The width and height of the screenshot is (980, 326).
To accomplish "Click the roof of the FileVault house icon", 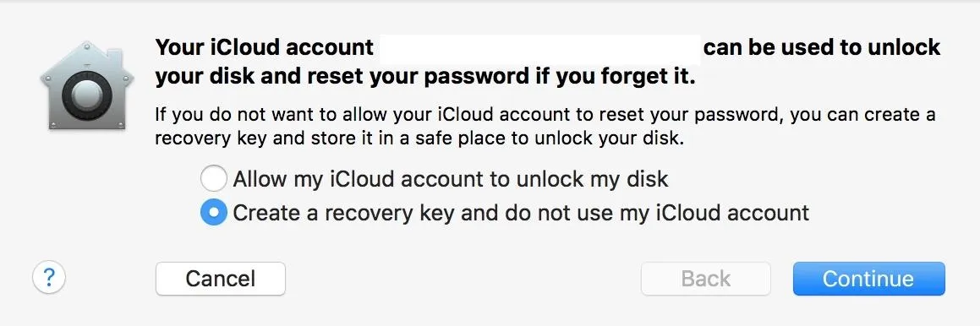I will [87, 57].
